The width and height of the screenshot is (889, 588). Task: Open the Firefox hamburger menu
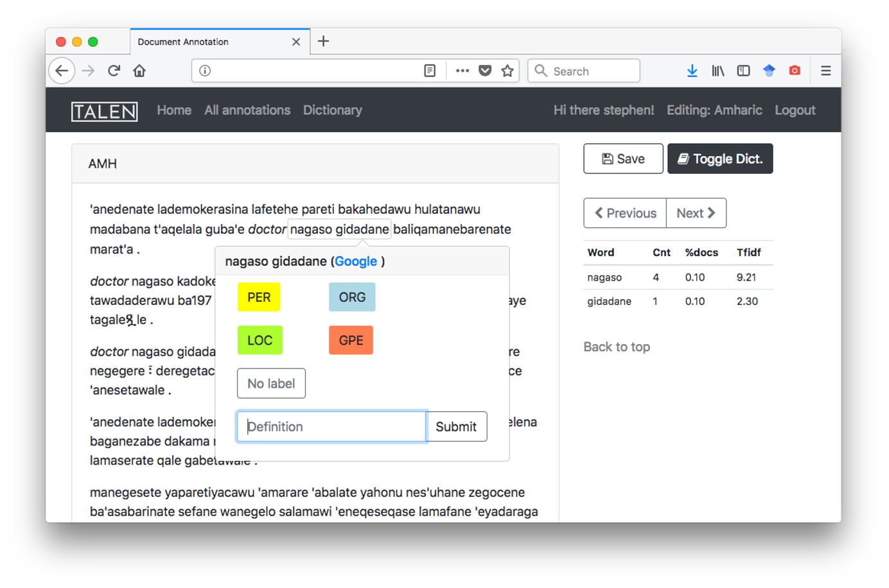[x=826, y=71]
